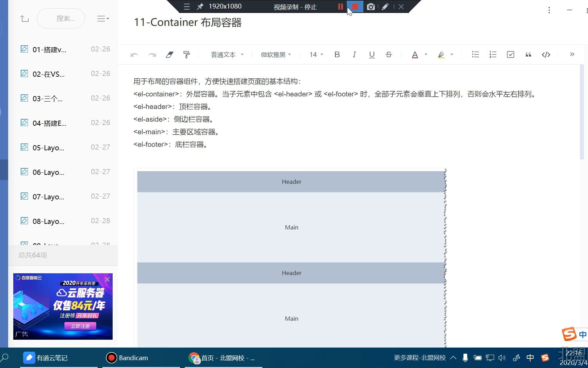Screen dimensions: 588x368
Task: Open the Bandicam recorder menu icon
Action: 186,6
